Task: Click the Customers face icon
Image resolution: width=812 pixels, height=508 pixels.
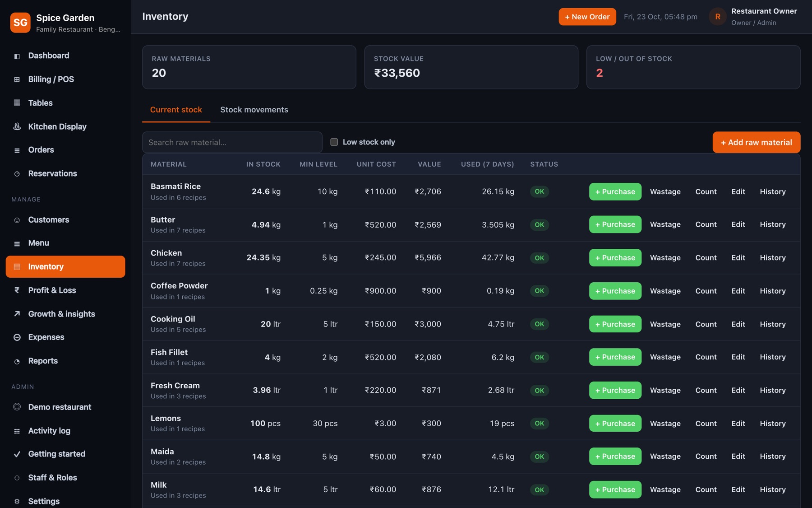Action: 17,220
